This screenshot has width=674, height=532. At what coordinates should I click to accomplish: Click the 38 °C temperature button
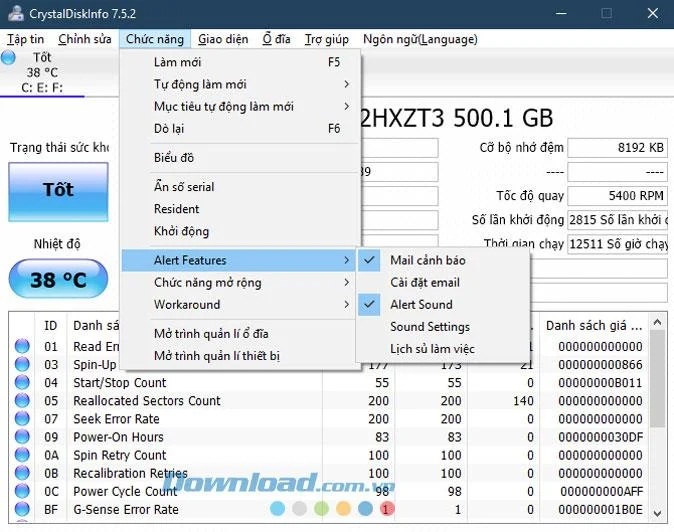pyautogui.click(x=58, y=279)
